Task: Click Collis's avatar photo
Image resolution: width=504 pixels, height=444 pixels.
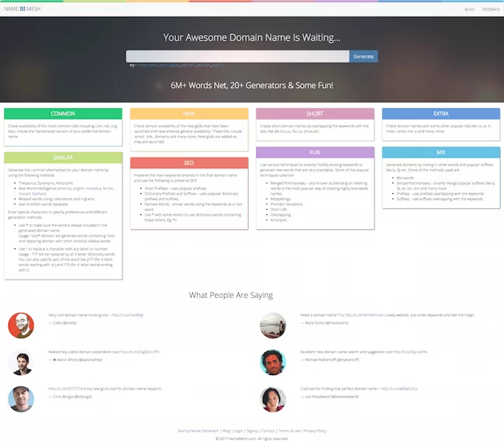Action: coord(21,325)
